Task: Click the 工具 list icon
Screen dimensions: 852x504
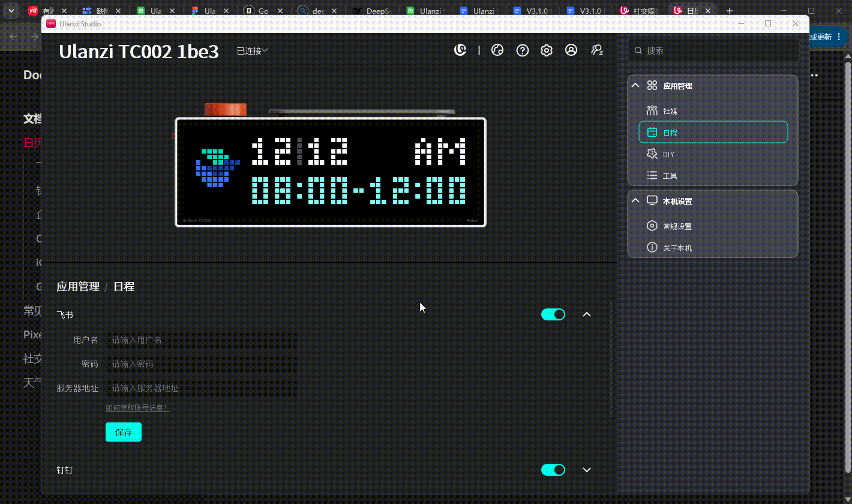Action: pyautogui.click(x=652, y=176)
